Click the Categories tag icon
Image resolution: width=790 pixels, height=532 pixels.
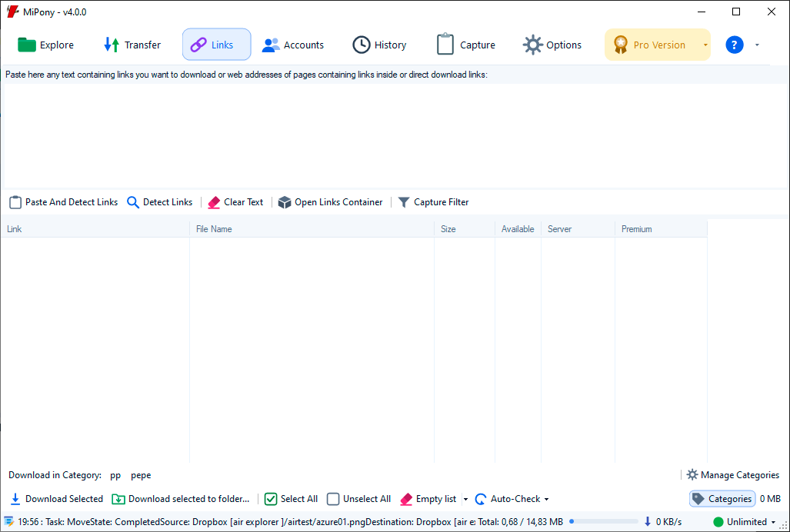(x=698, y=499)
